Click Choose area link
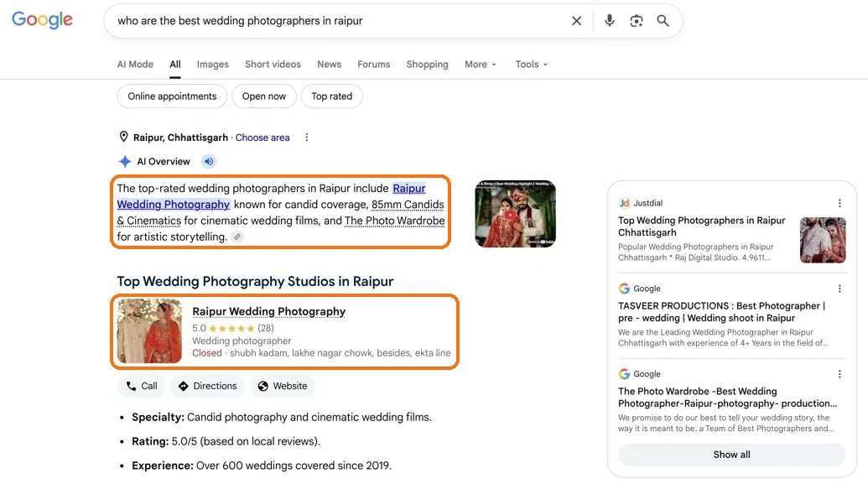The image size is (868, 484). tap(262, 138)
